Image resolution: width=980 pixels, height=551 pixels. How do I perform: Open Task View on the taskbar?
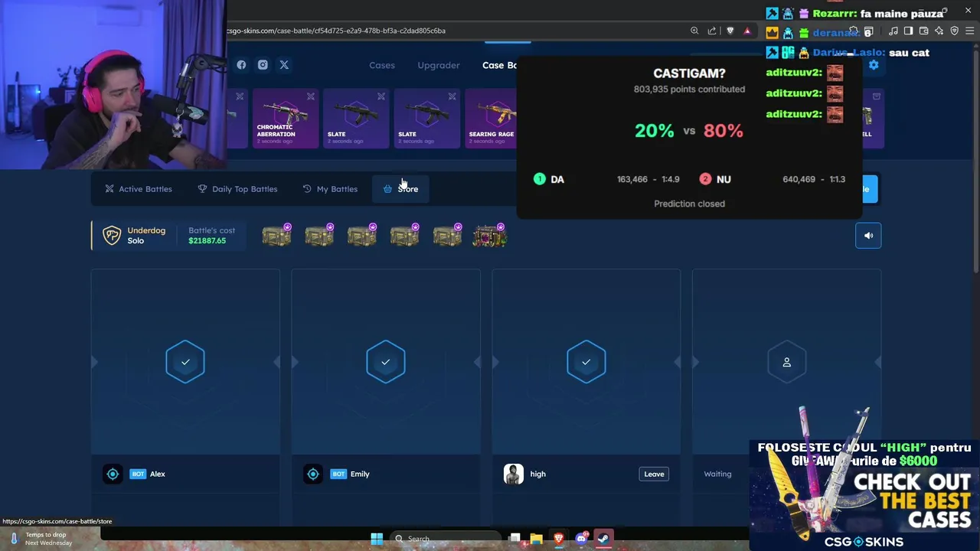pos(514,539)
